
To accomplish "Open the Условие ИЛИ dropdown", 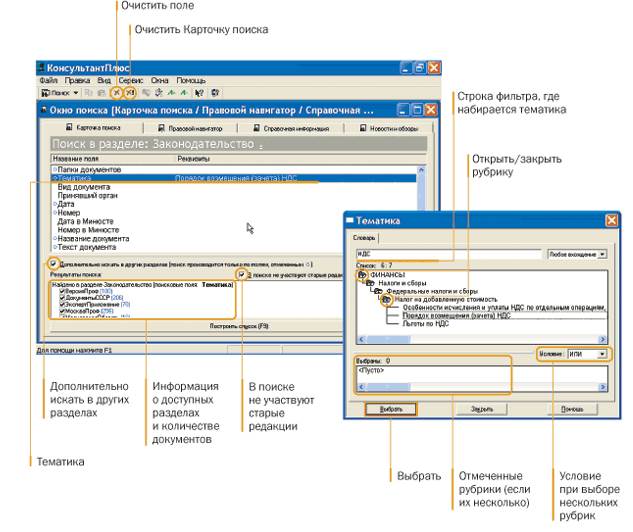I will pos(602,354).
